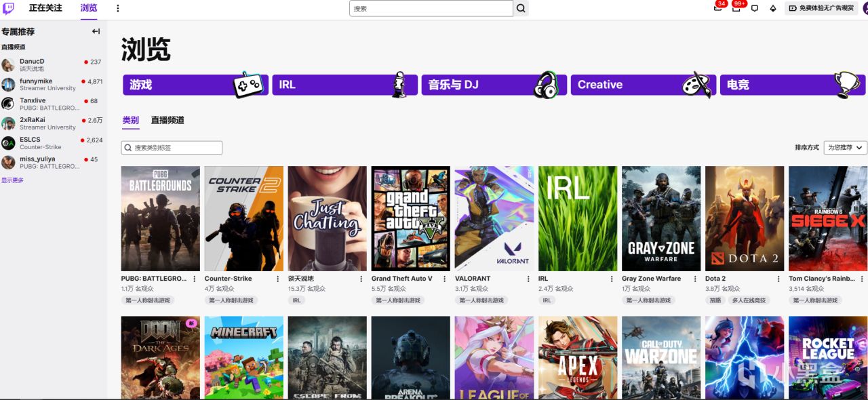Collapse the recommended channels sidebar
This screenshot has width=868, height=400.
(96, 31)
